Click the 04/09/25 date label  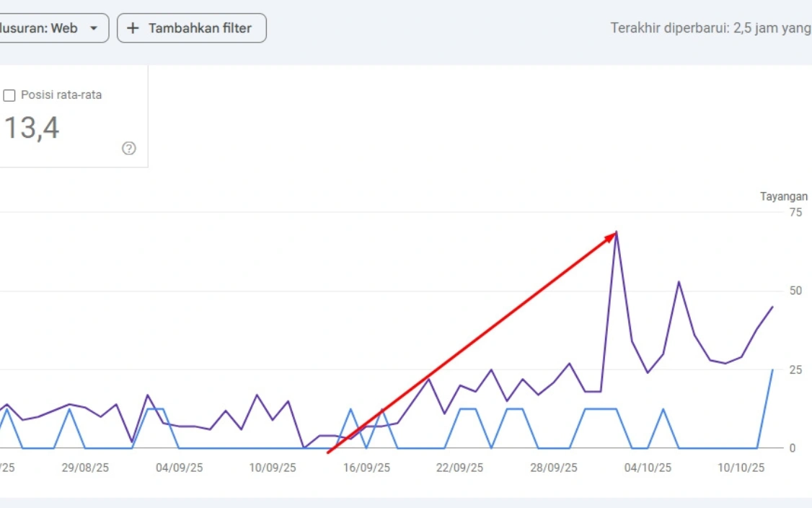[x=179, y=468]
